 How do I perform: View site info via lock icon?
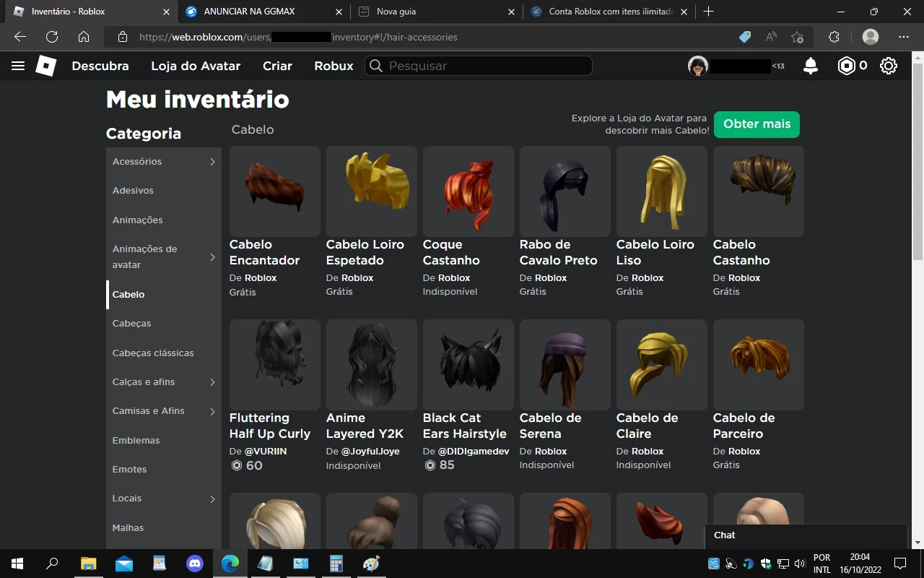(123, 37)
